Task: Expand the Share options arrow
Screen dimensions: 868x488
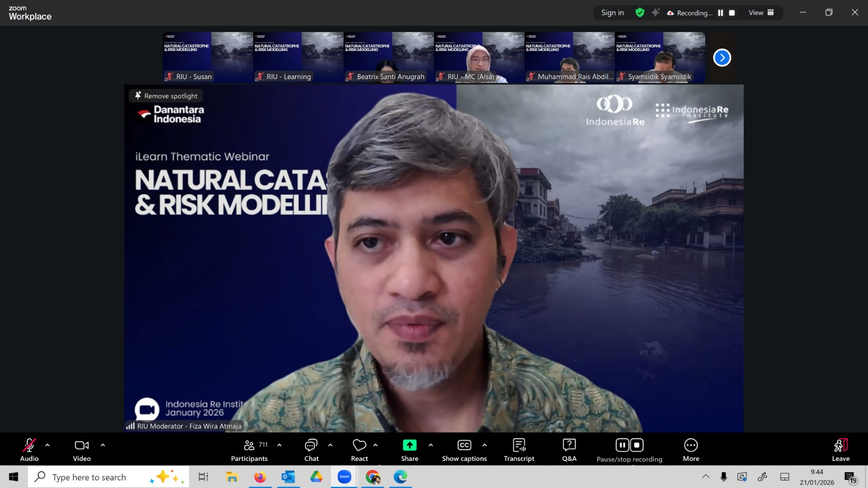Action: [431, 445]
